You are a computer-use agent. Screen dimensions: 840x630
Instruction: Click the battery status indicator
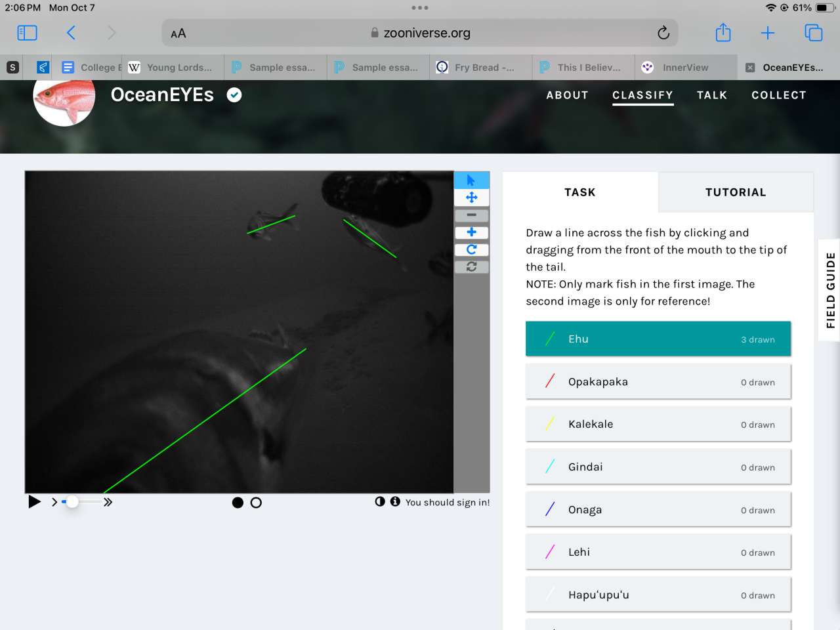point(825,8)
